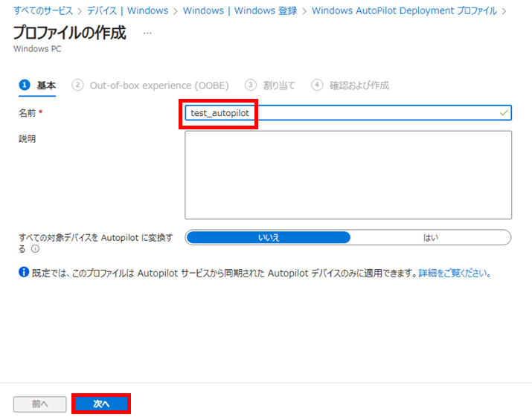Click the green validation checkmark in name field
Viewport: 532px width, 417px height.
pos(504,112)
